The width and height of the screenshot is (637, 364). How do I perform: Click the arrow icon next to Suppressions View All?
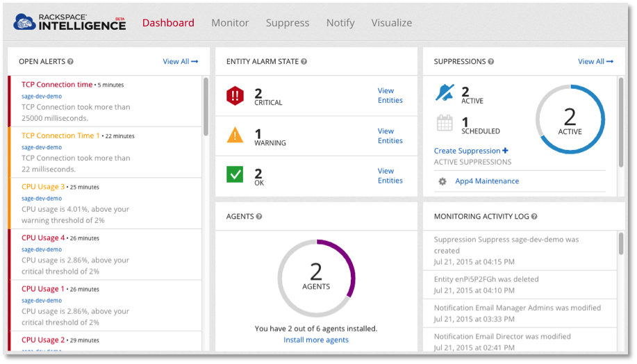[x=610, y=61]
